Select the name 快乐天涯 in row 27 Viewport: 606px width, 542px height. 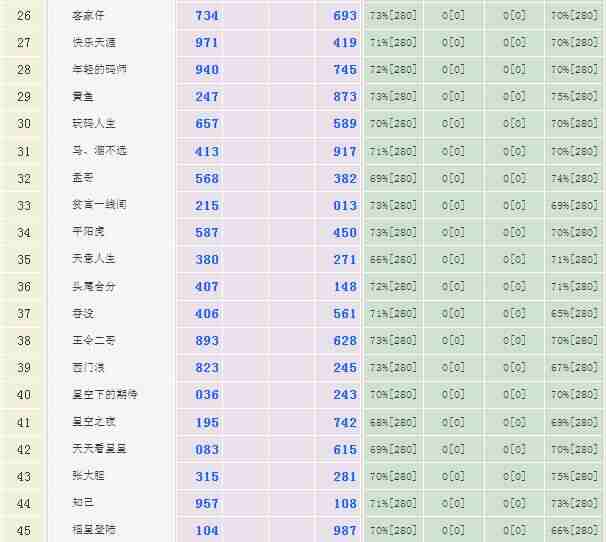[x=93, y=43]
